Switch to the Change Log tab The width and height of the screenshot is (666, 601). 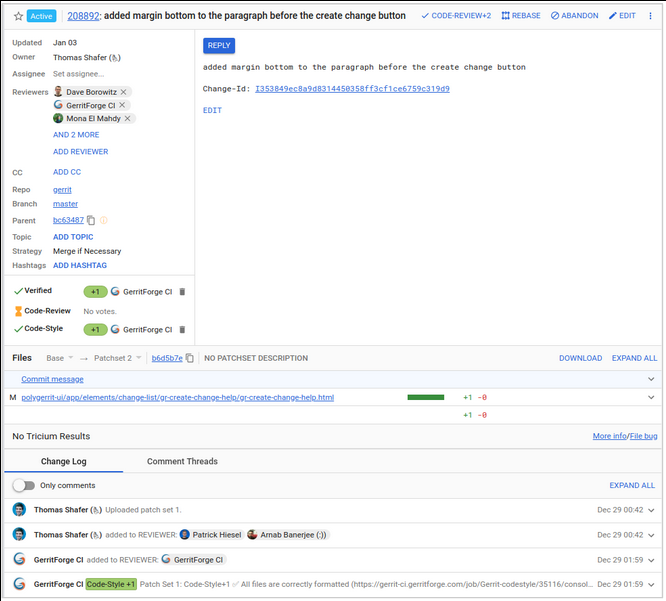pos(64,461)
